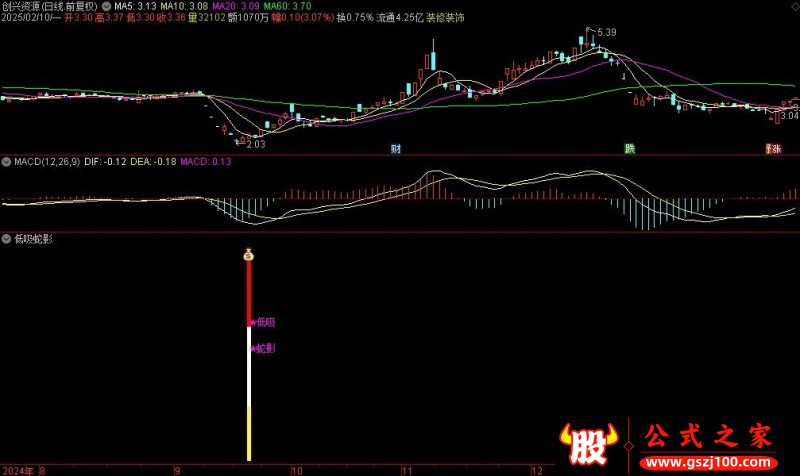Select the MA60 moving average label
Viewport: 800px width, 476px height.
coord(287,6)
